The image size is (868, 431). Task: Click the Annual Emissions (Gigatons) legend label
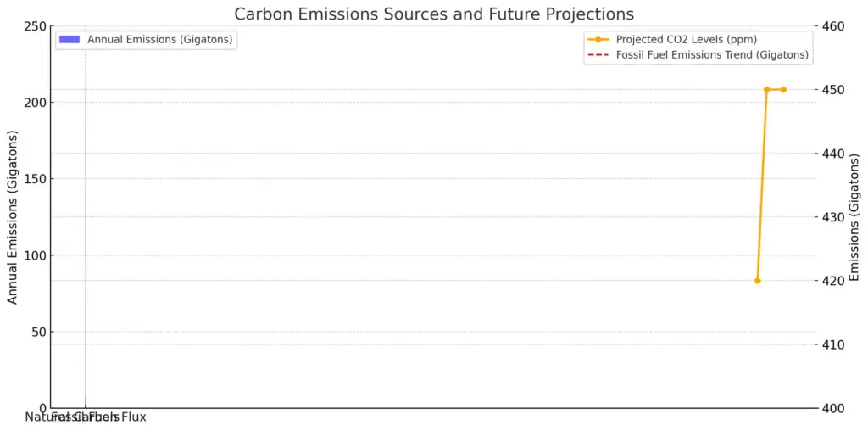[159, 40]
